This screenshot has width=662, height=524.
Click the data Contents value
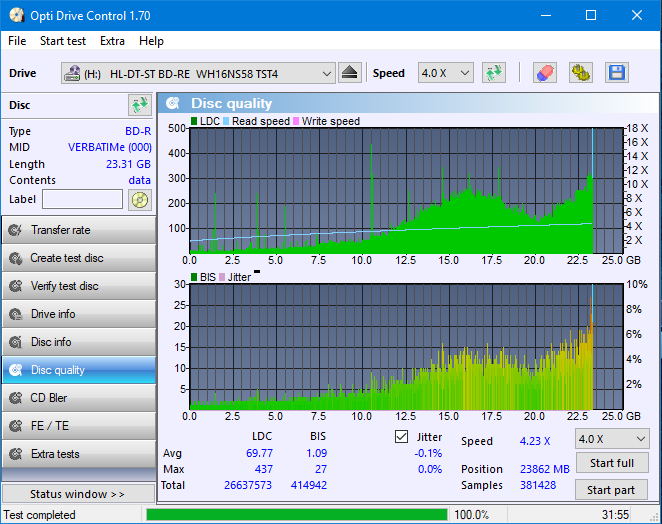coord(140,180)
